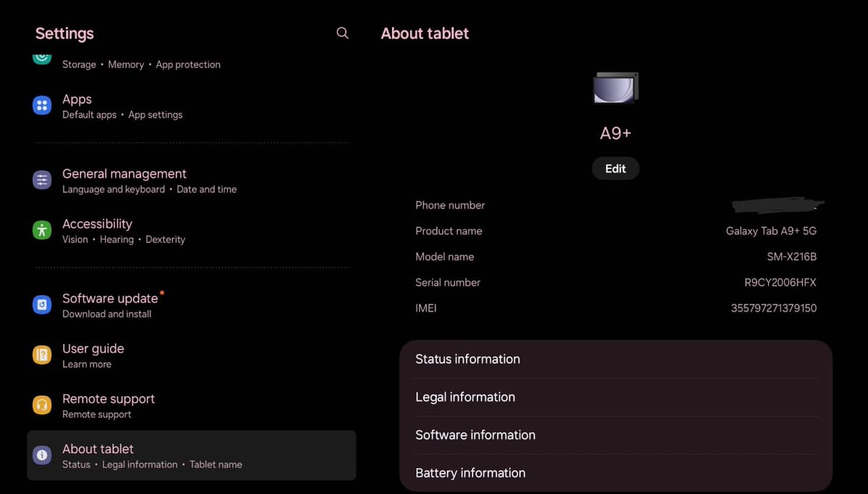Open Settings search with magnifier icon
This screenshot has height=494, width=868.
(x=343, y=33)
